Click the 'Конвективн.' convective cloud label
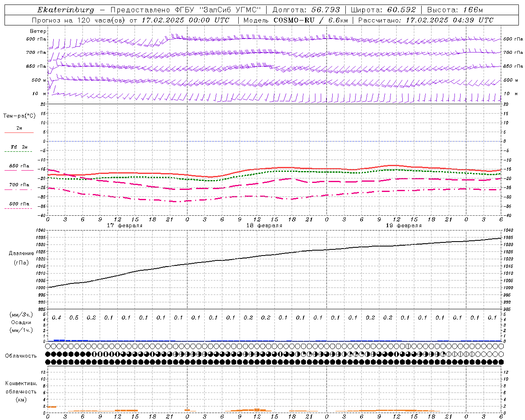The image size is (525, 420). click(x=21, y=383)
